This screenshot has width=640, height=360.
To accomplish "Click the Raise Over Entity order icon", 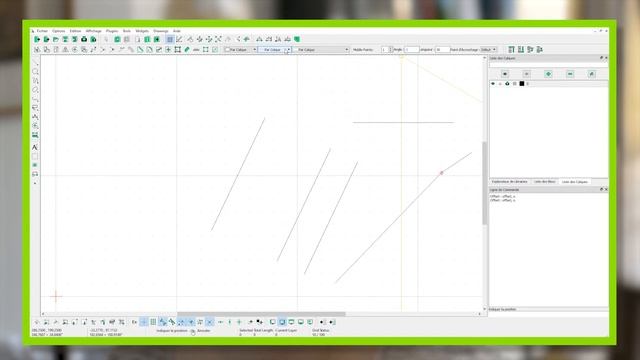I will coord(530,49).
